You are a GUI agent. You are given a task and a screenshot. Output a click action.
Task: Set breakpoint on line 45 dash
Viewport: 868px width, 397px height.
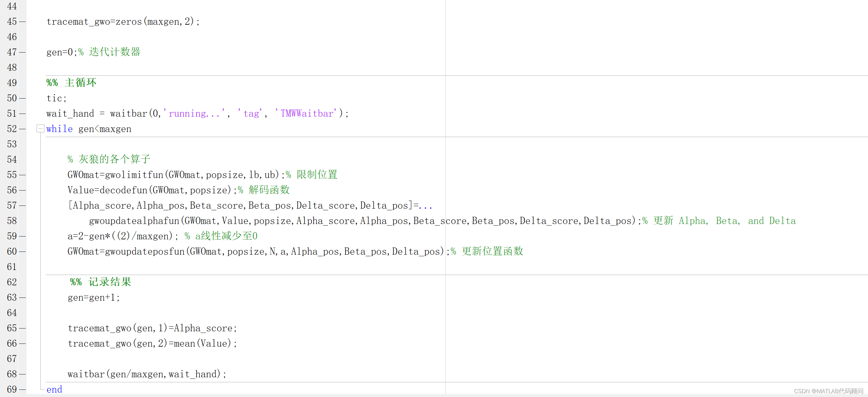coord(22,22)
